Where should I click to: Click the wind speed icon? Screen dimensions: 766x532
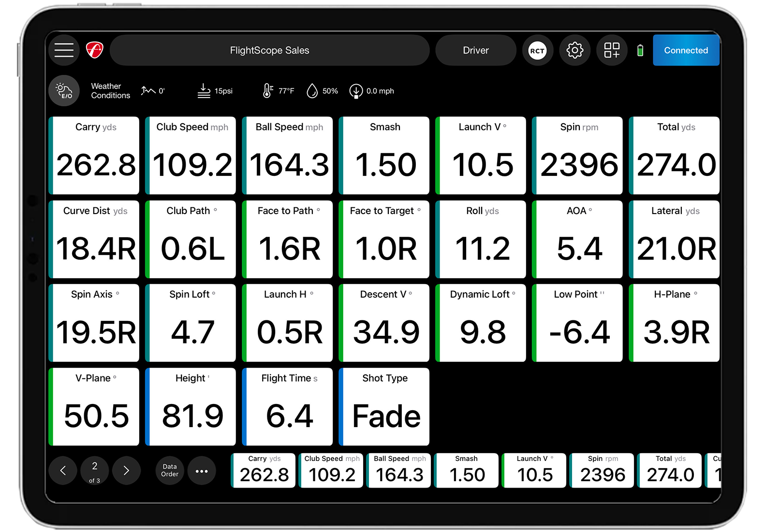(356, 91)
